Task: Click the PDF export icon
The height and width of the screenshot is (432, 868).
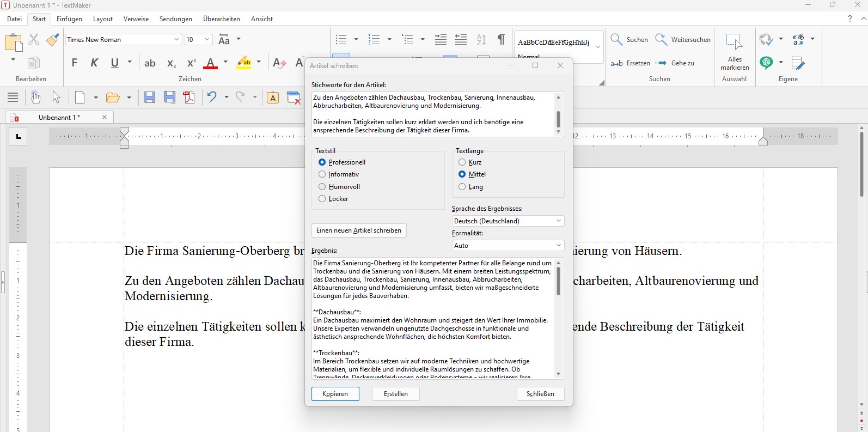Action: [x=189, y=98]
